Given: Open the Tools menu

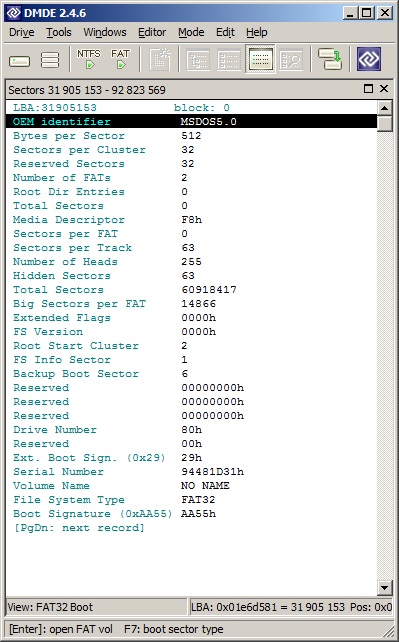Looking at the screenshot, I should (x=59, y=32).
